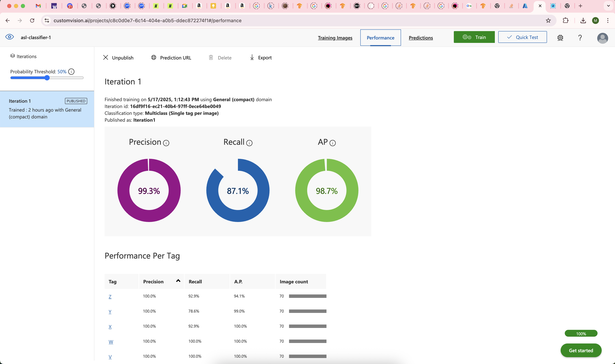615x364 pixels.
Task: Click the help question mark icon
Action: [580, 38]
